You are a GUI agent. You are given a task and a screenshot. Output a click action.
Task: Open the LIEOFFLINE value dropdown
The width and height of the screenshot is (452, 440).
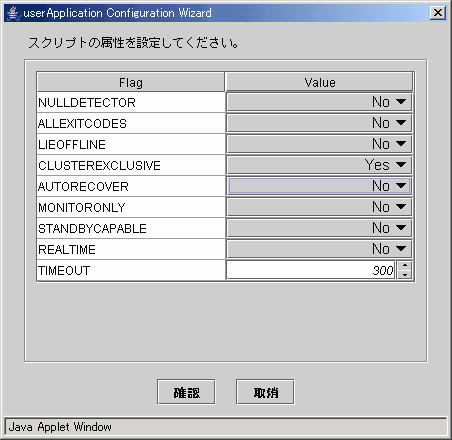[x=319, y=144]
